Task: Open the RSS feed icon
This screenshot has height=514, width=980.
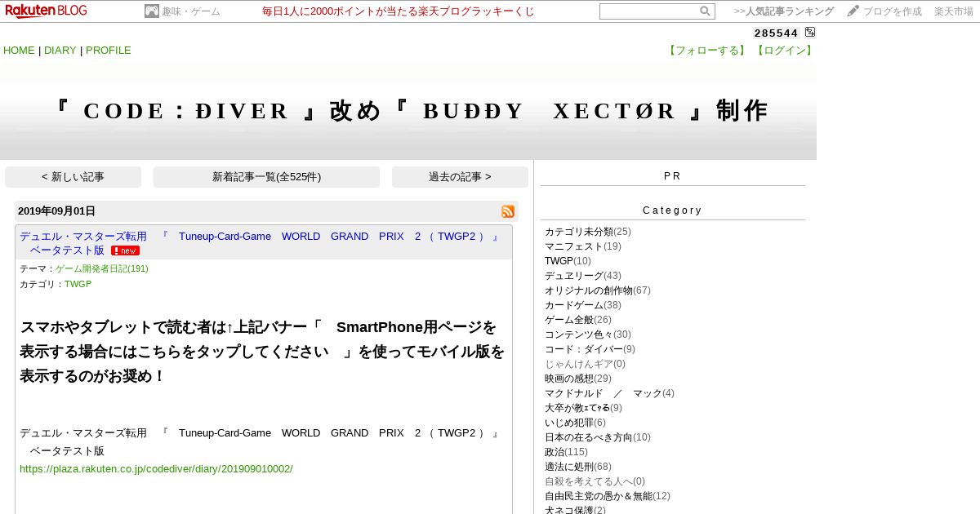Action: click(508, 211)
